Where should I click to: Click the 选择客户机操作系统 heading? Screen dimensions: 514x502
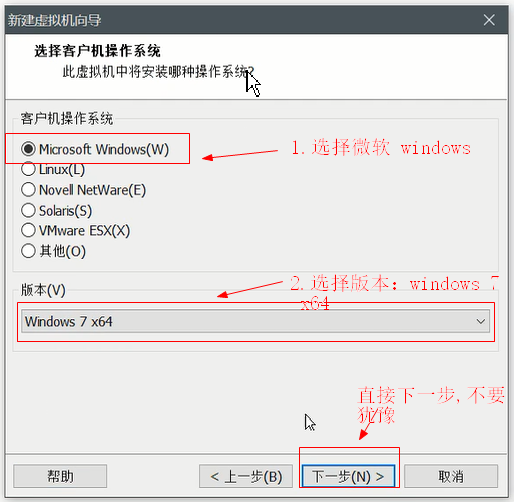97,51
